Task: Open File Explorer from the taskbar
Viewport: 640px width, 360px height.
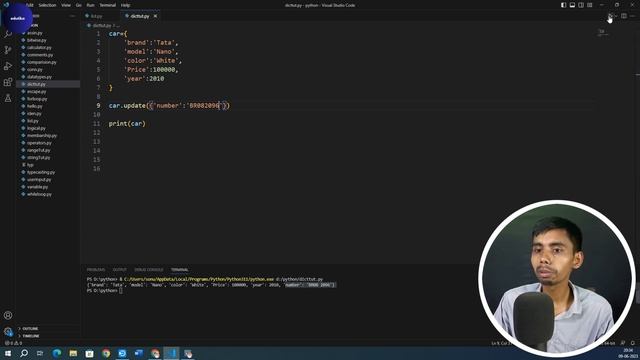Action: 73,353
